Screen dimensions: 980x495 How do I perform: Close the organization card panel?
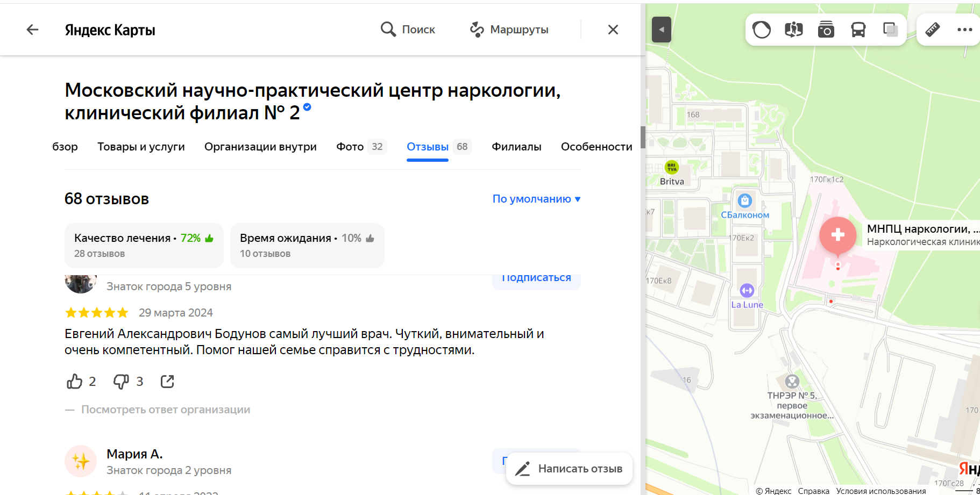[x=613, y=30]
